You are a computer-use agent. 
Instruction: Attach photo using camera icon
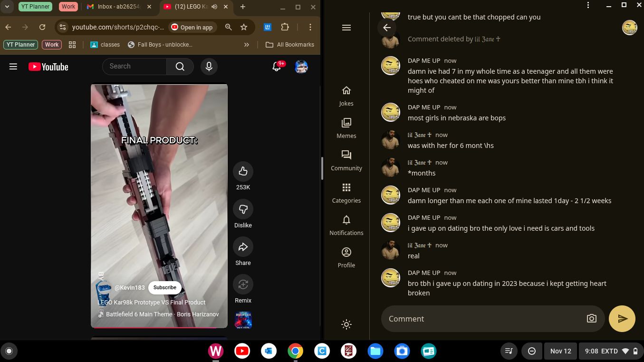[591, 319]
